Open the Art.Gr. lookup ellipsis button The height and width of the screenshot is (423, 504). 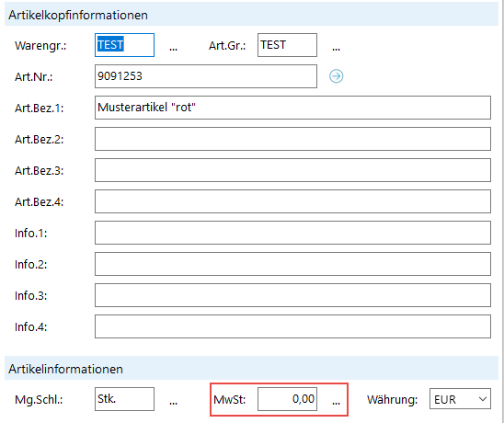(x=337, y=48)
